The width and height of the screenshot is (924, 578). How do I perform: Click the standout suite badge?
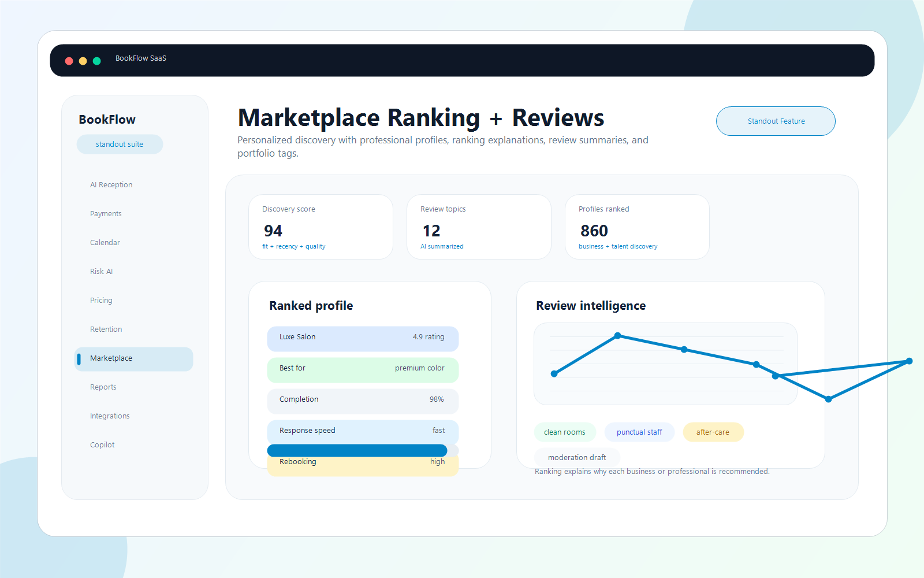120,144
